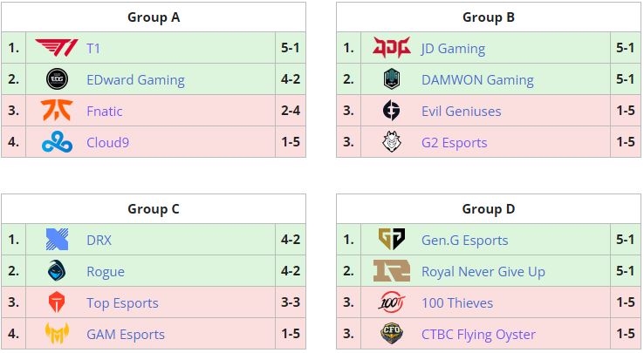Viewport: 644px width, 353px height.
Task: Click the EDward Gaming logo icon
Action: pyautogui.click(x=57, y=79)
